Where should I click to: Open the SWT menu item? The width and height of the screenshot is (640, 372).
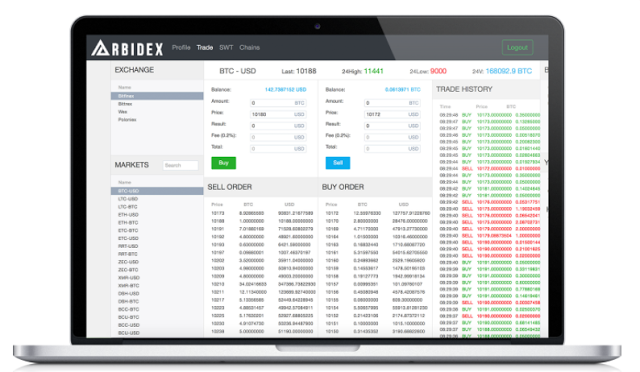click(226, 48)
